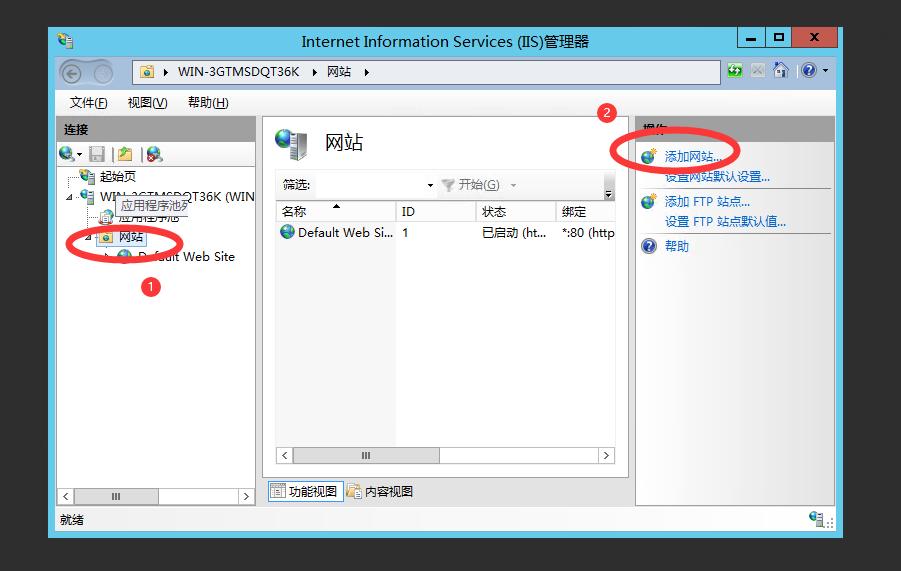Click the Back navigation arrow button
The height and width of the screenshot is (571, 901).
click(72, 73)
